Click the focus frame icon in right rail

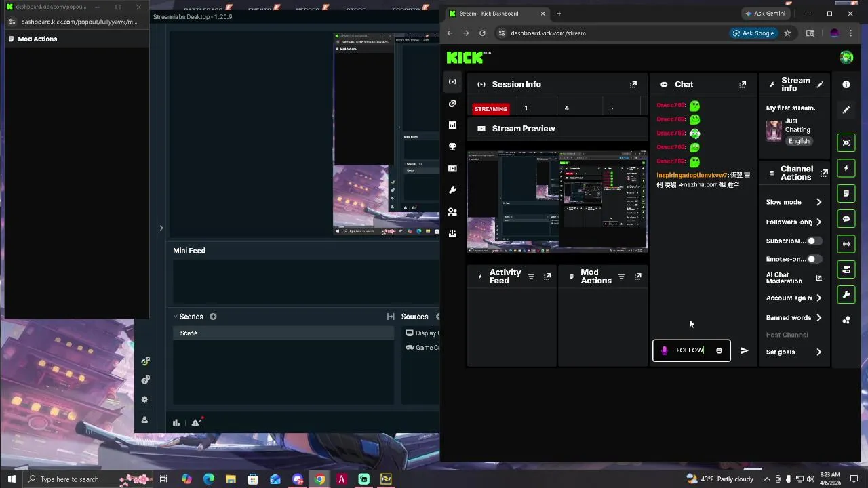pos(846,142)
